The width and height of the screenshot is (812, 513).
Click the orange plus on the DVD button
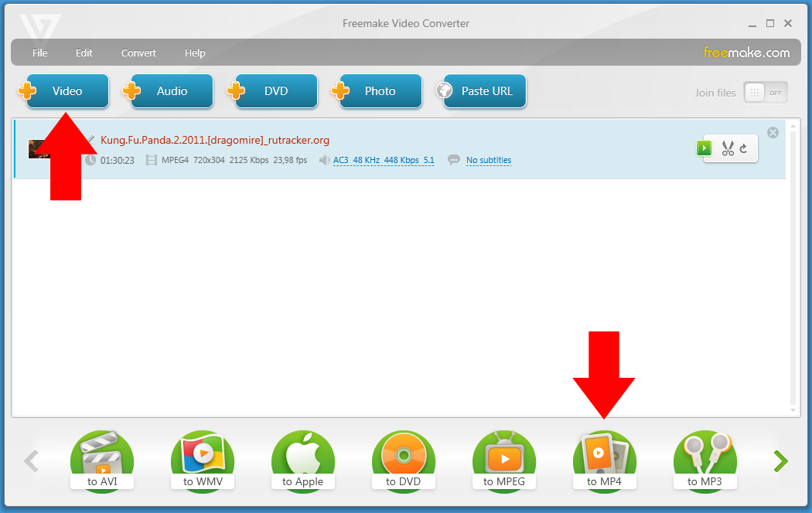coord(236,91)
